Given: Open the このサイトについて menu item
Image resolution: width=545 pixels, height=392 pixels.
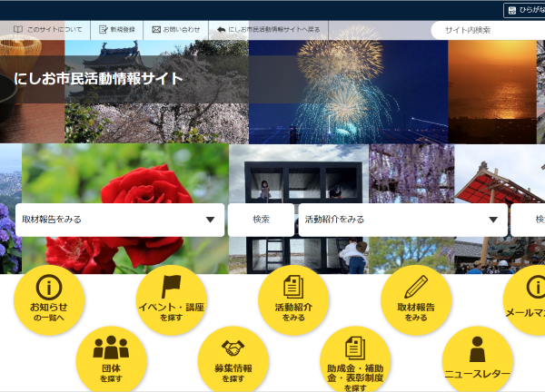Looking at the screenshot, I should pyautogui.click(x=47, y=30).
